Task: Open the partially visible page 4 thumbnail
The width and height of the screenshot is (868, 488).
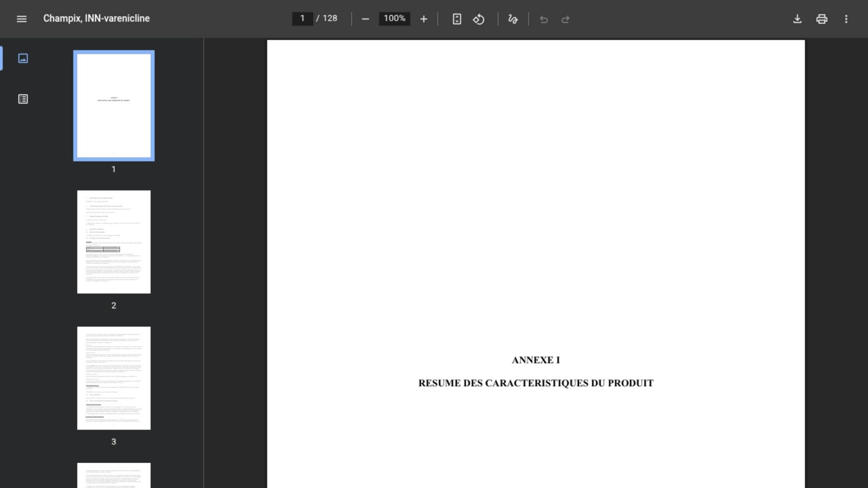Action: (114, 476)
